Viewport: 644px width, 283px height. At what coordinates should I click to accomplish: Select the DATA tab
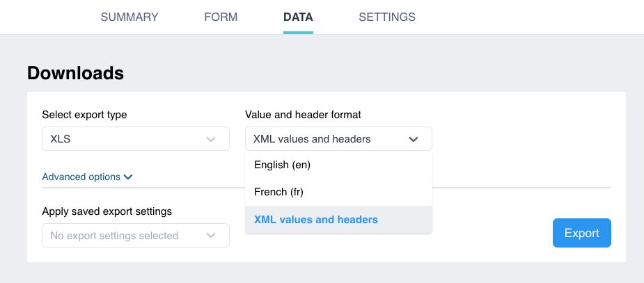pos(298,17)
